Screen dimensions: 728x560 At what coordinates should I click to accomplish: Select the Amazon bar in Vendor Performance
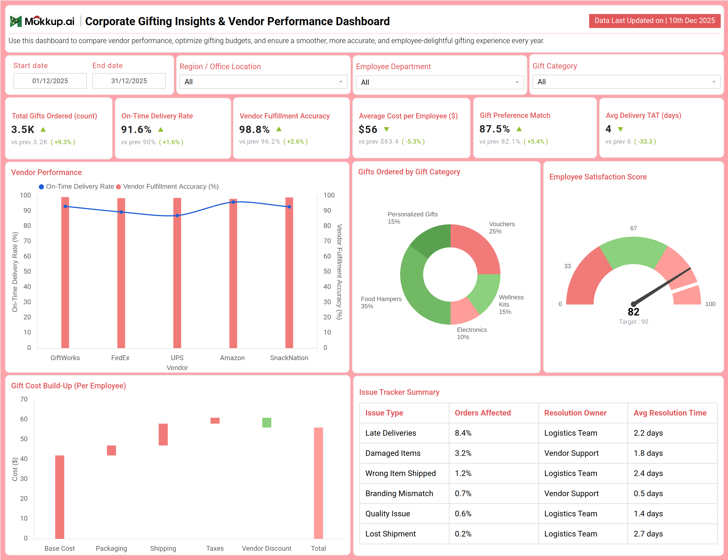pos(233,274)
